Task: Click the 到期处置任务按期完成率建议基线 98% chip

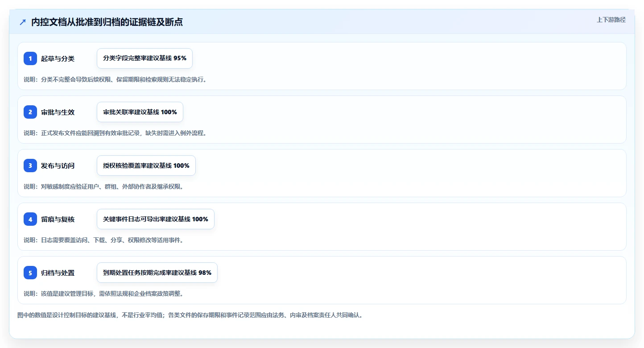Action: [157, 273]
